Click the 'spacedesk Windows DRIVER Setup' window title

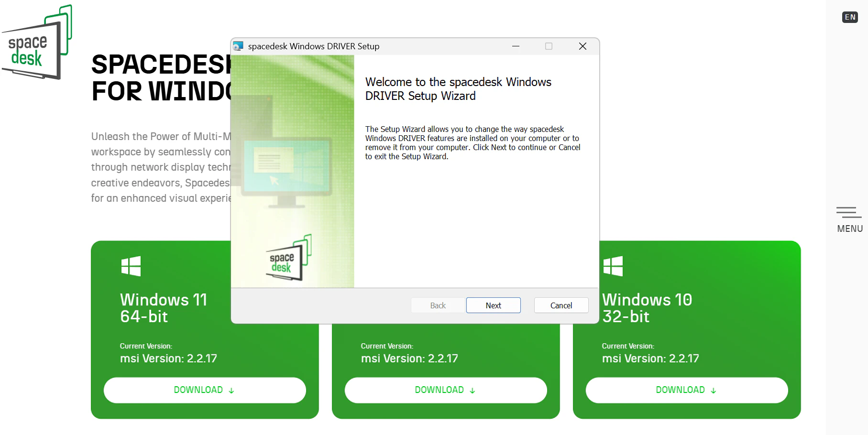click(x=314, y=46)
